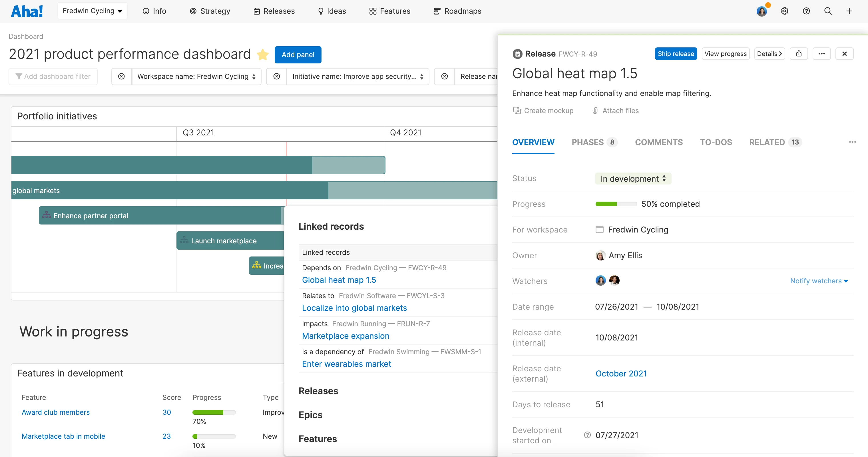Open the settings gear icon
Image resolution: width=868 pixels, height=457 pixels.
[x=784, y=11]
